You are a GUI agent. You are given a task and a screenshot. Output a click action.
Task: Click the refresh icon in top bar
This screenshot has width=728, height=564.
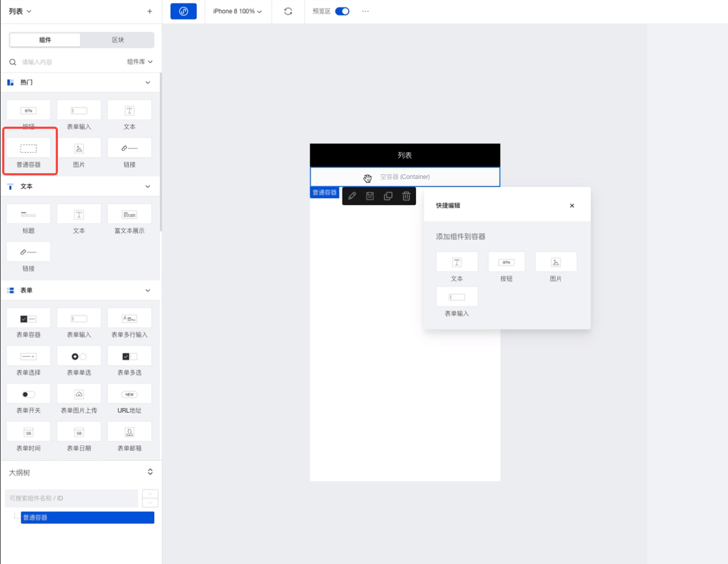coord(288,11)
